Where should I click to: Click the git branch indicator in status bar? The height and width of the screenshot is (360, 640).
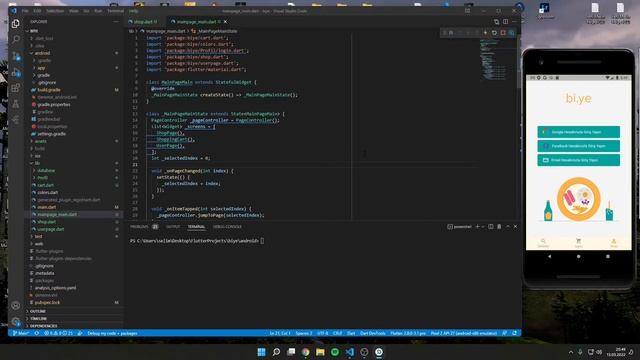(21, 333)
